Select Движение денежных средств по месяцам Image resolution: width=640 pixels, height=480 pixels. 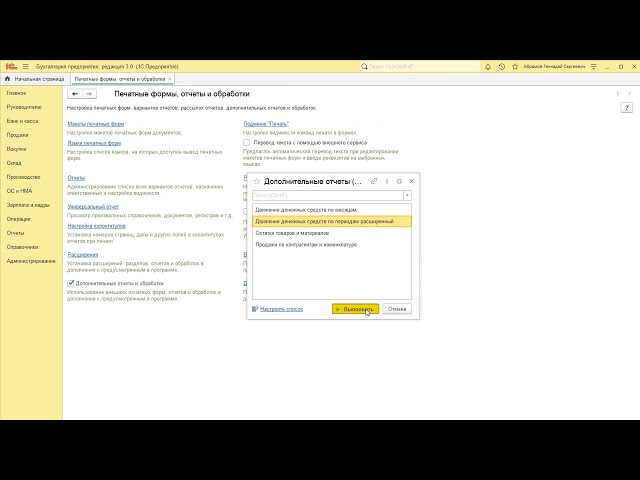(x=332, y=210)
